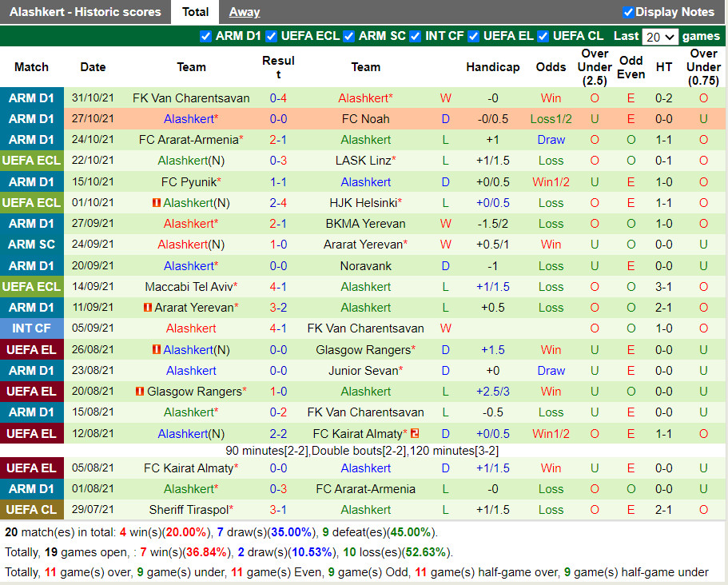Click the INT CF league badge in table
This screenshot has width=728, height=585.
coord(32,328)
